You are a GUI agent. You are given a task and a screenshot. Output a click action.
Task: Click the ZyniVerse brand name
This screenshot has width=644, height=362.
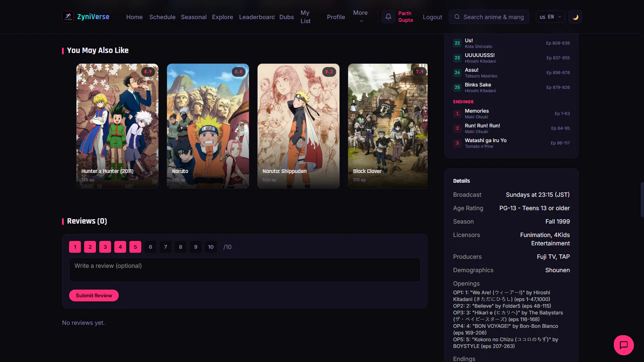[93, 17]
